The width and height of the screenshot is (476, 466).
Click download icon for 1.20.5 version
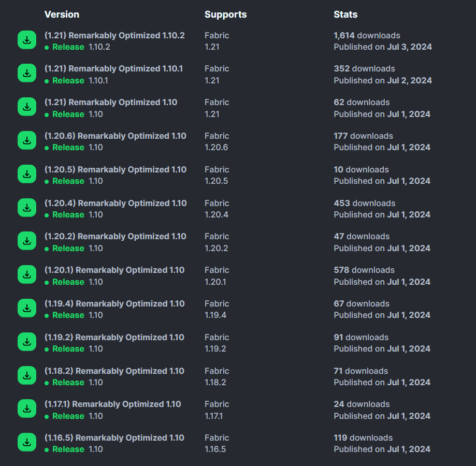coord(27,174)
